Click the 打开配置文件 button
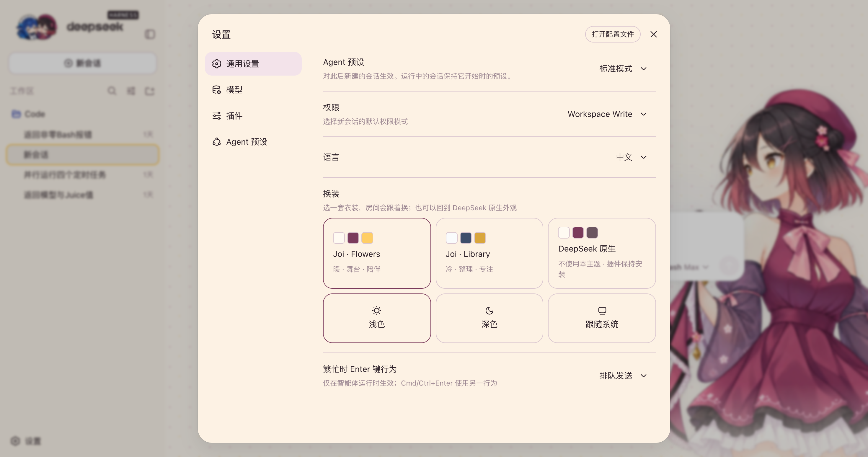The image size is (868, 457). click(x=613, y=34)
